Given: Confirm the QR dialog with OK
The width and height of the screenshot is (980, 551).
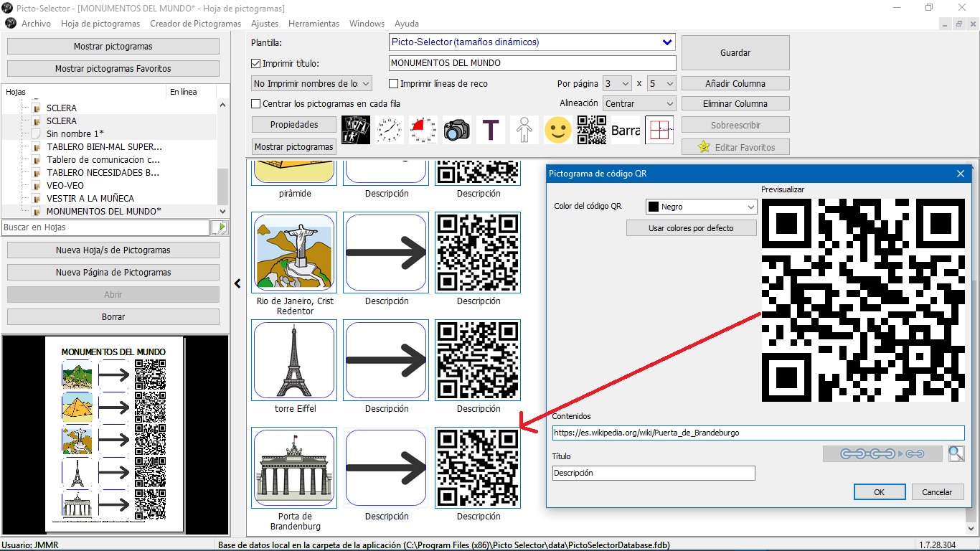Looking at the screenshot, I should point(880,491).
